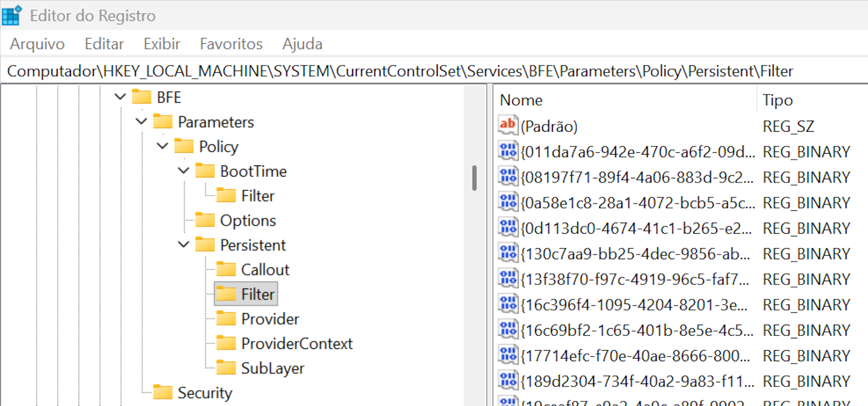Select the BootTime folder icon
Viewport: 868px width, 406px height.
pyautogui.click(x=205, y=171)
